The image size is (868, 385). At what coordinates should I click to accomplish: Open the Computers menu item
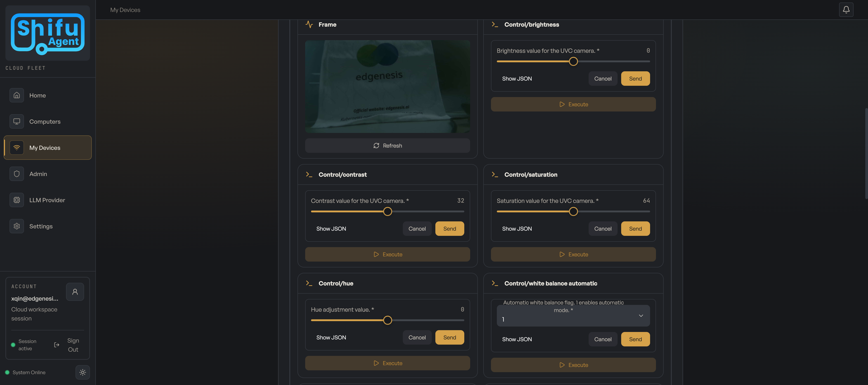tap(45, 121)
